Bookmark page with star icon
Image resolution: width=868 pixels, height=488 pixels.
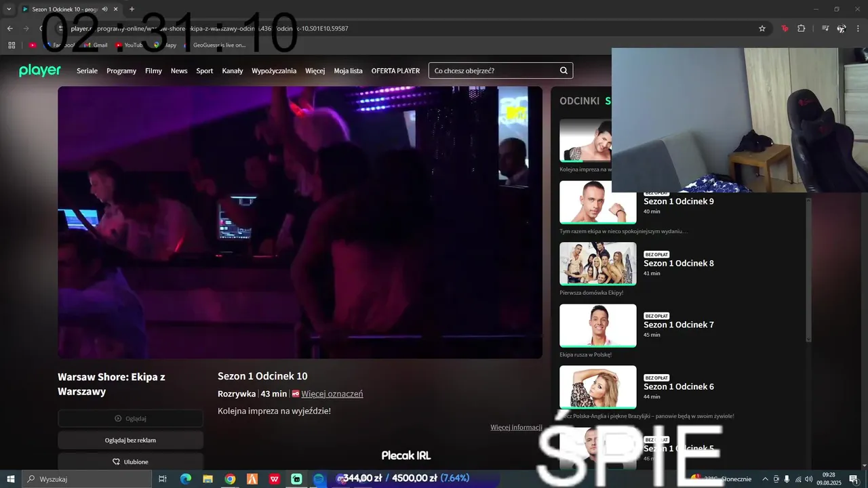(x=762, y=28)
